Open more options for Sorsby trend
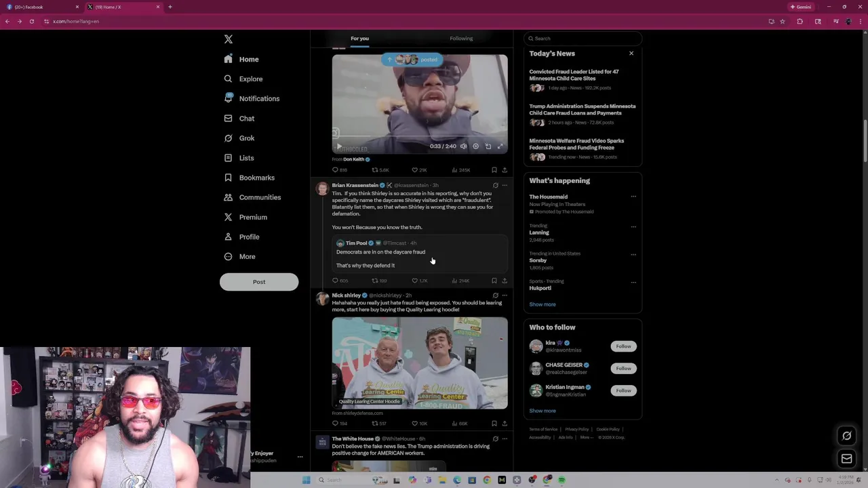Screen dimensions: 868x488 point(633,254)
